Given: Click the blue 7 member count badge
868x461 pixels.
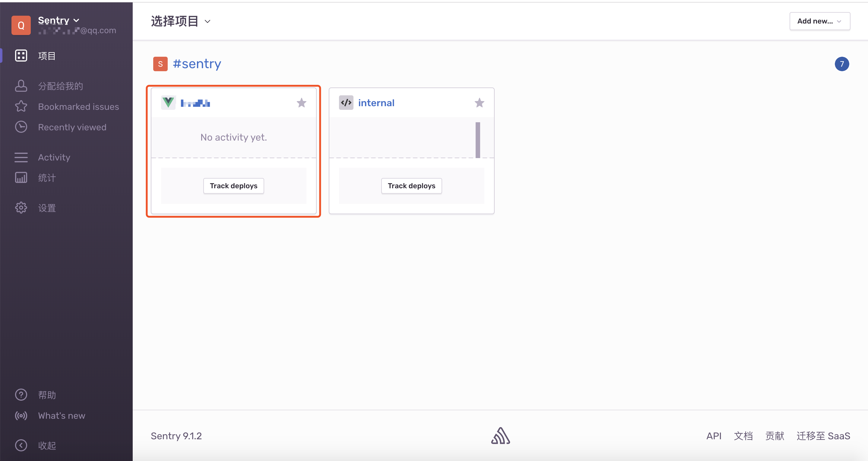Looking at the screenshot, I should (841, 64).
